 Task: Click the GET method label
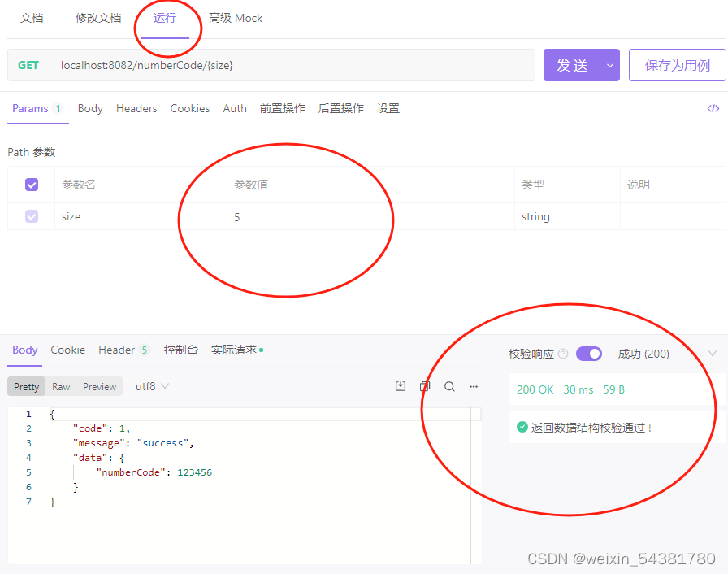tap(28, 65)
